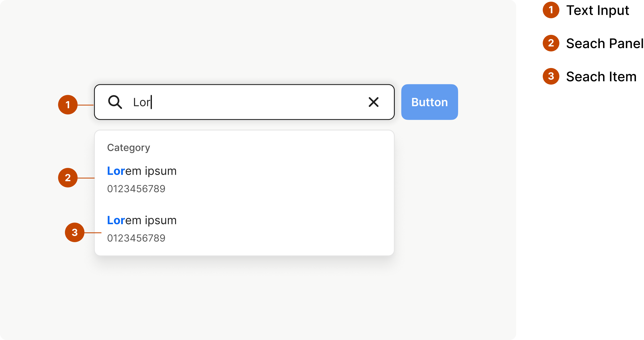Image resolution: width=644 pixels, height=340 pixels.
Task: Click annotation badge 2 beside the suggestions panel
Action: (68, 178)
